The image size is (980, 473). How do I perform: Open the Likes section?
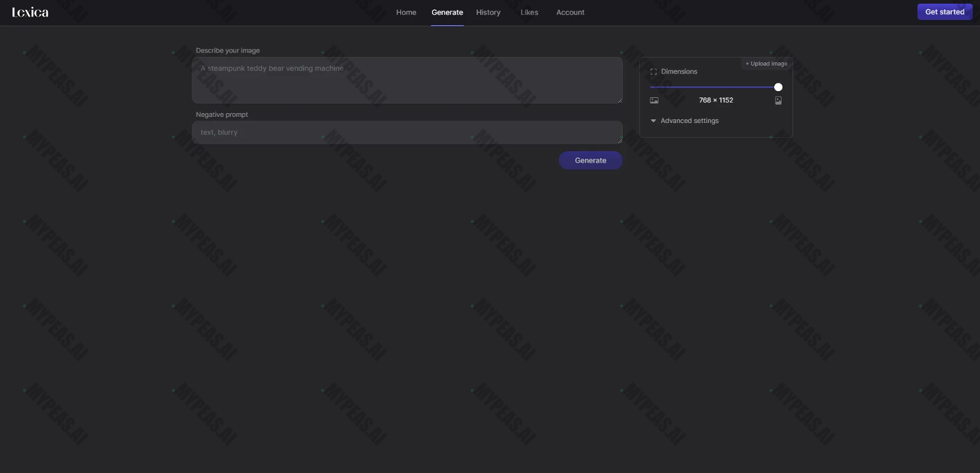tap(529, 12)
